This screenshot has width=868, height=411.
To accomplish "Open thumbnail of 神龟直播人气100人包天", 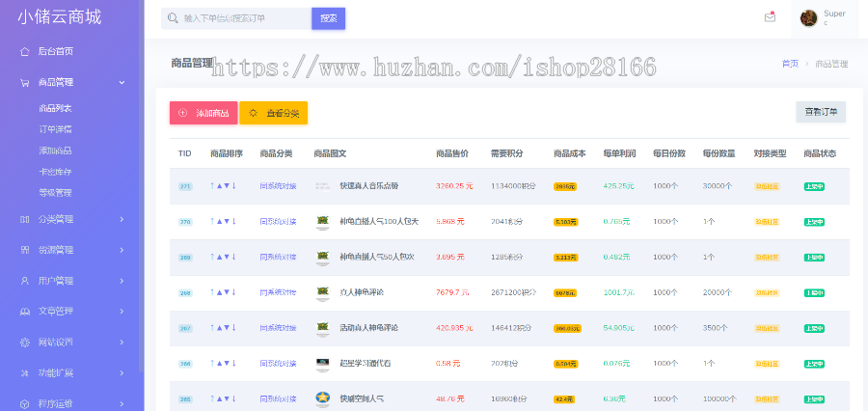I will [322, 222].
